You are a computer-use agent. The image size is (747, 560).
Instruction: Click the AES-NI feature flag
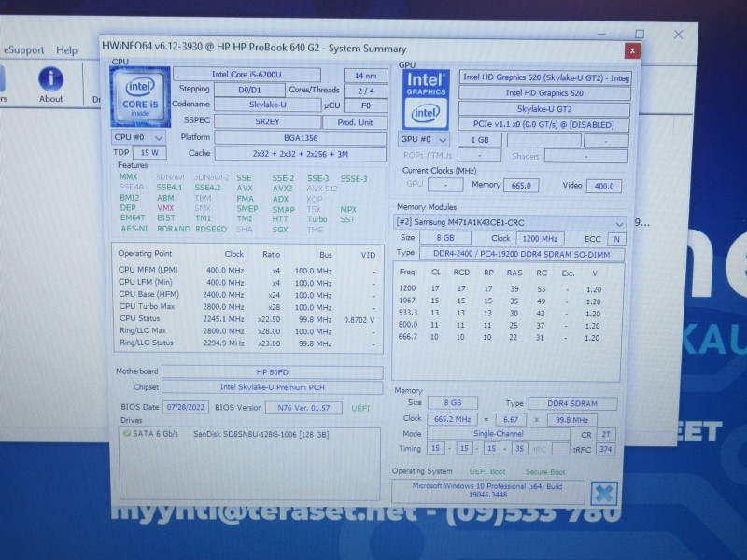(x=134, y=229)
